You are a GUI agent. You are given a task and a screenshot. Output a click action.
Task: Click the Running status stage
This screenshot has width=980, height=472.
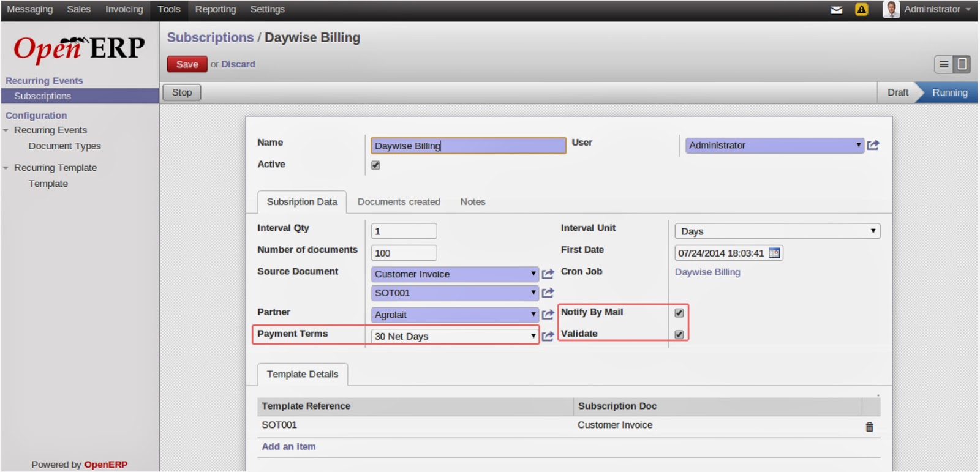point(950,92)
